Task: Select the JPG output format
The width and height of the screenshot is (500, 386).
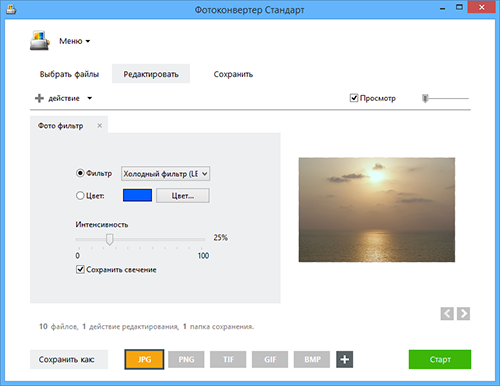Action: click(x=144, y=359)
